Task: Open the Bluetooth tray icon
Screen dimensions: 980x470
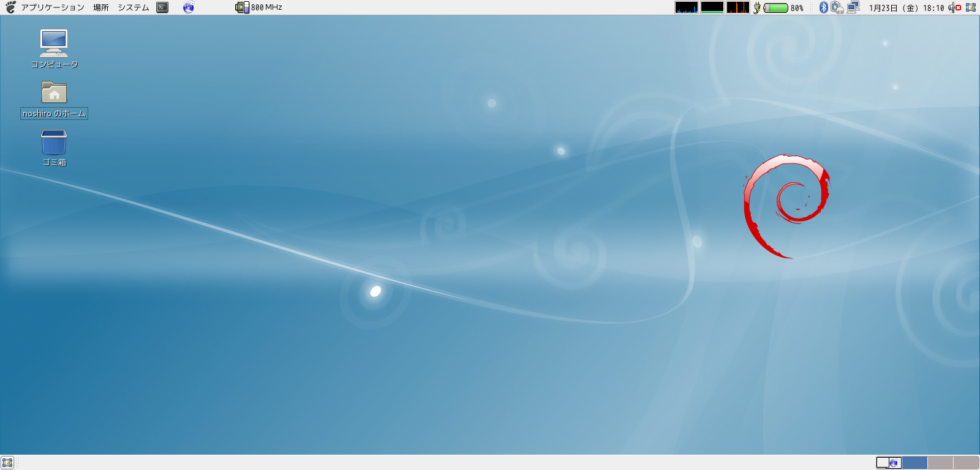Action: [x=824, y=7]
